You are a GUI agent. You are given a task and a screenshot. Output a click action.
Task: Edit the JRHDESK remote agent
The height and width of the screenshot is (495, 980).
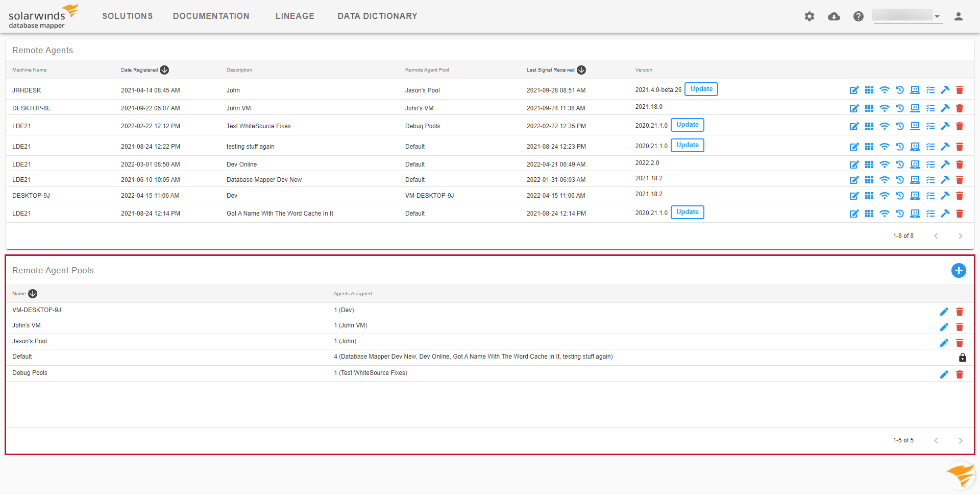click(x=854, y=90)
